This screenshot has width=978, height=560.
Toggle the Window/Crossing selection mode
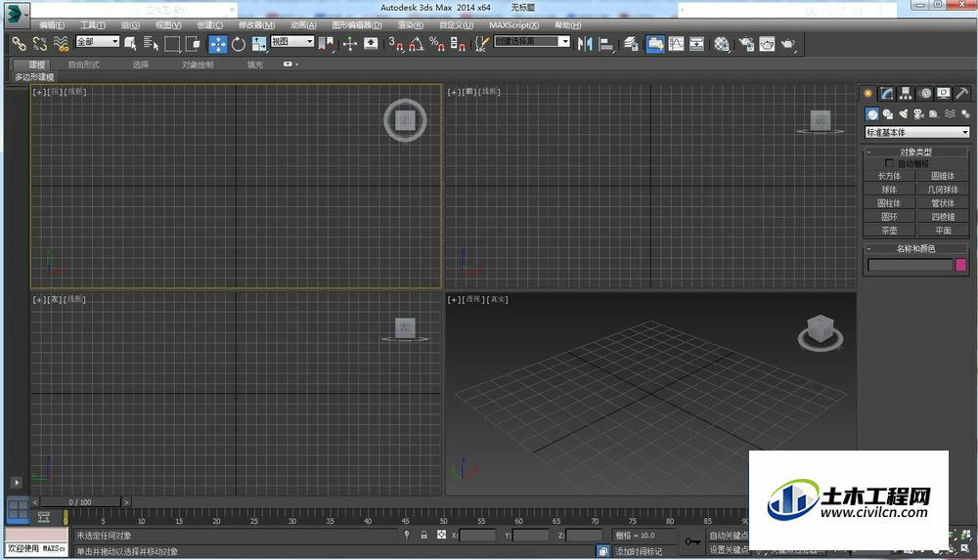coord(193,44)
